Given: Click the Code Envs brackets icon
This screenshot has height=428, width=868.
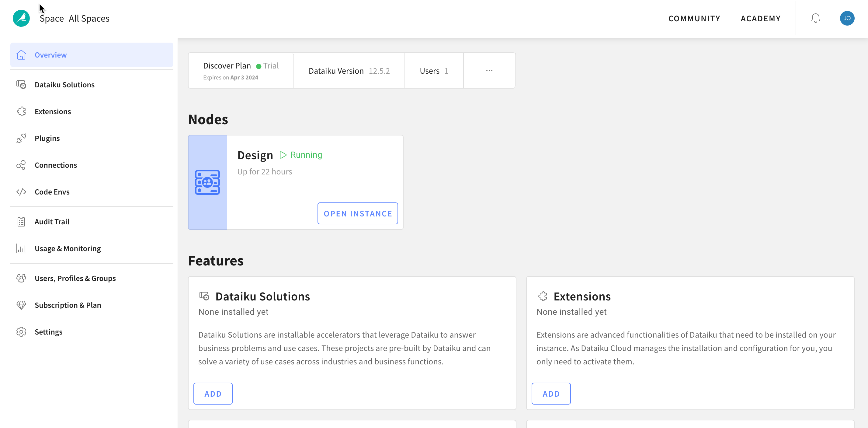Looking at the screenshot, I should (21, 192).
